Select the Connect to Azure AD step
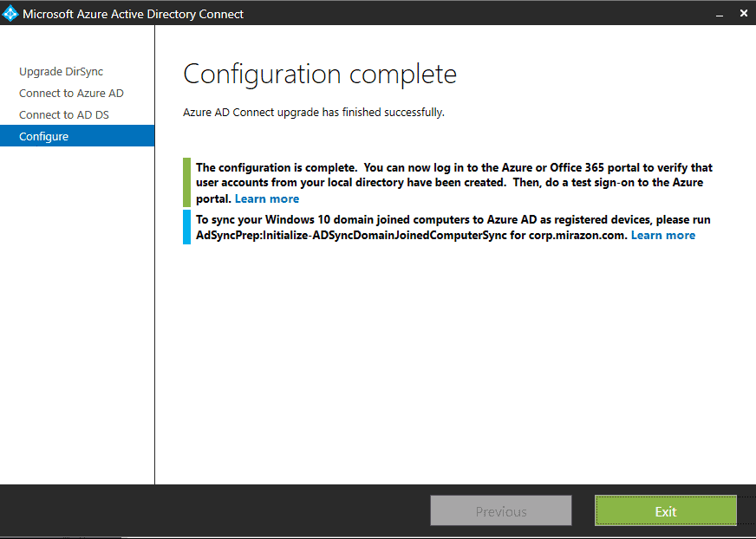Viewport: 756px width, 539px height. (x=71, y=93)
